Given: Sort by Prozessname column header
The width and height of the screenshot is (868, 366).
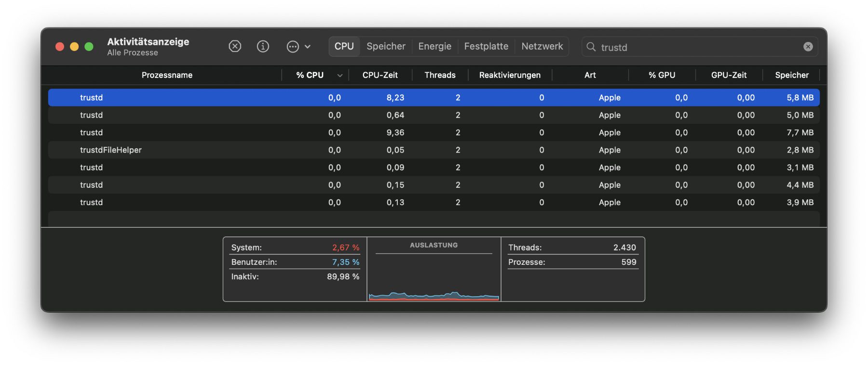Looking at the screenshot, I should (167, 75).
